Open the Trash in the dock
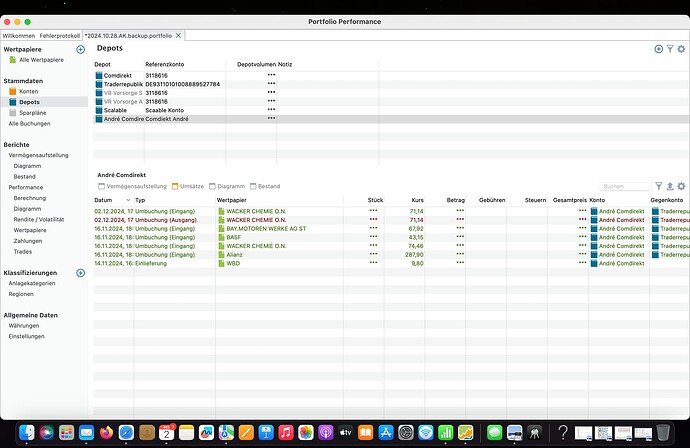Image resolution: width=690 pixels, height=448 pixels. click(663, 433)
